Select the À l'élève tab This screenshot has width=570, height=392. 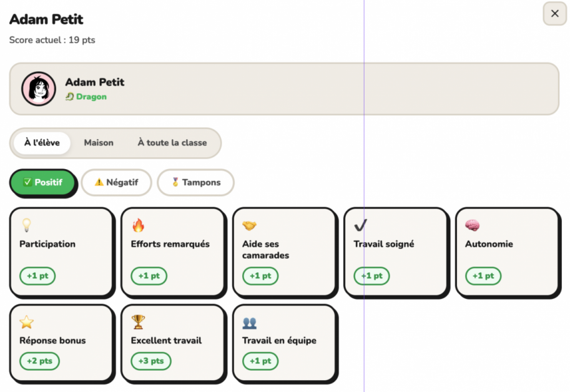point(42,143)
